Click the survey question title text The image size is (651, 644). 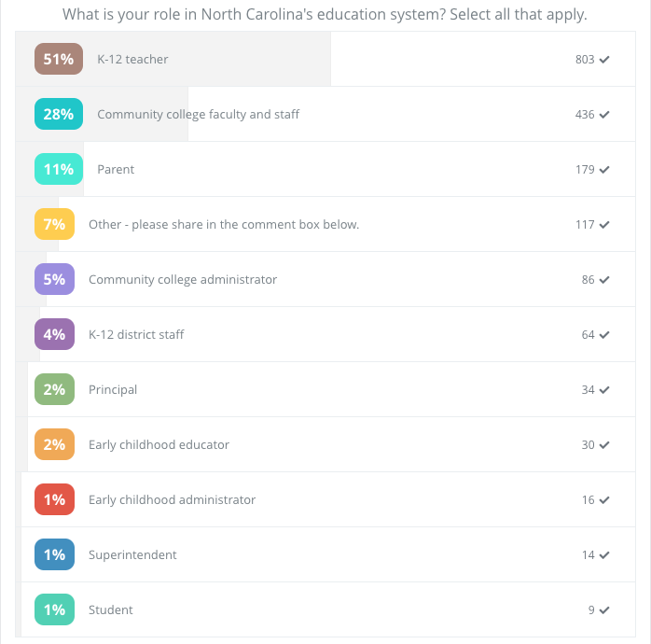(x=325, y=15)
